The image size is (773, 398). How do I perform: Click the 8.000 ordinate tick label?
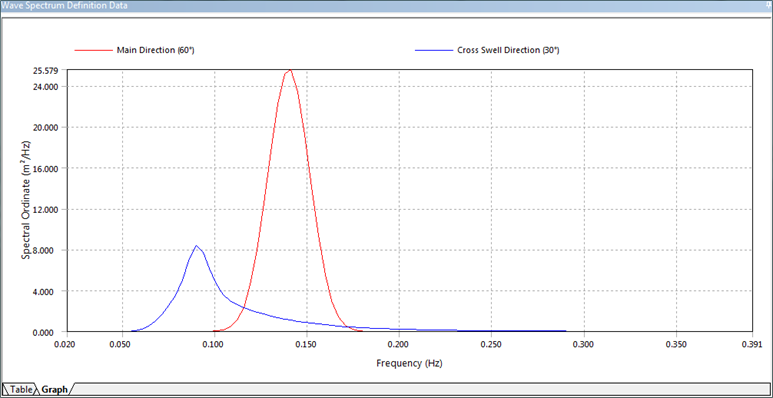pos(47,250)
